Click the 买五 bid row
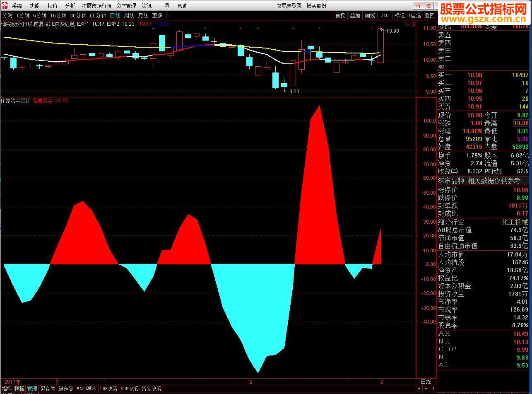This screenshot has height=394, width=532. pos(483,106)
